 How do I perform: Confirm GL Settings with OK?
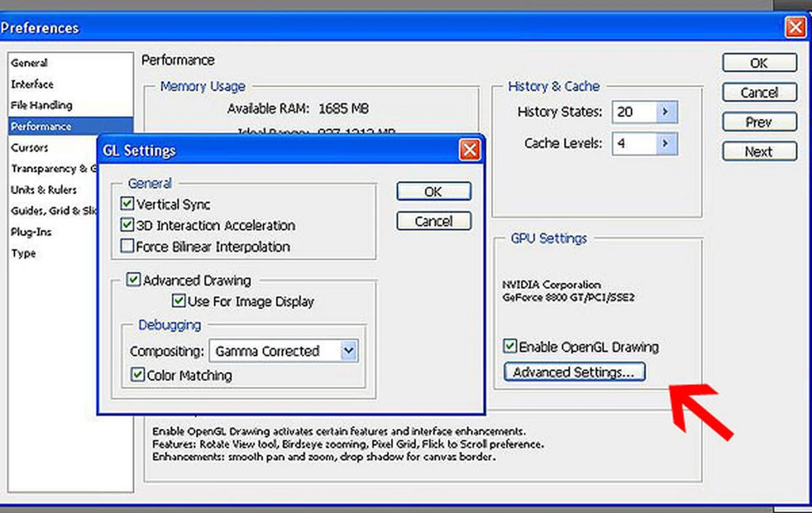433,191
